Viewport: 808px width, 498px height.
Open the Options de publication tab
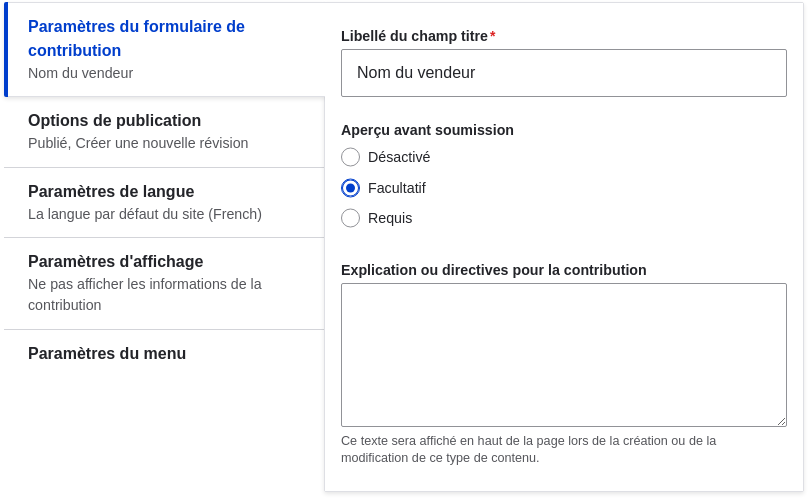click(164, 131)
